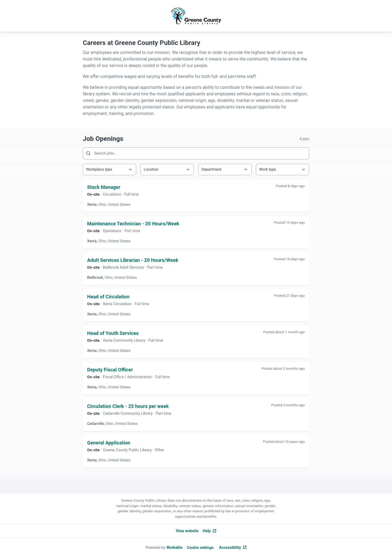
Task: Click the external-link icon beside Help
Action: (x=214, y=531)
